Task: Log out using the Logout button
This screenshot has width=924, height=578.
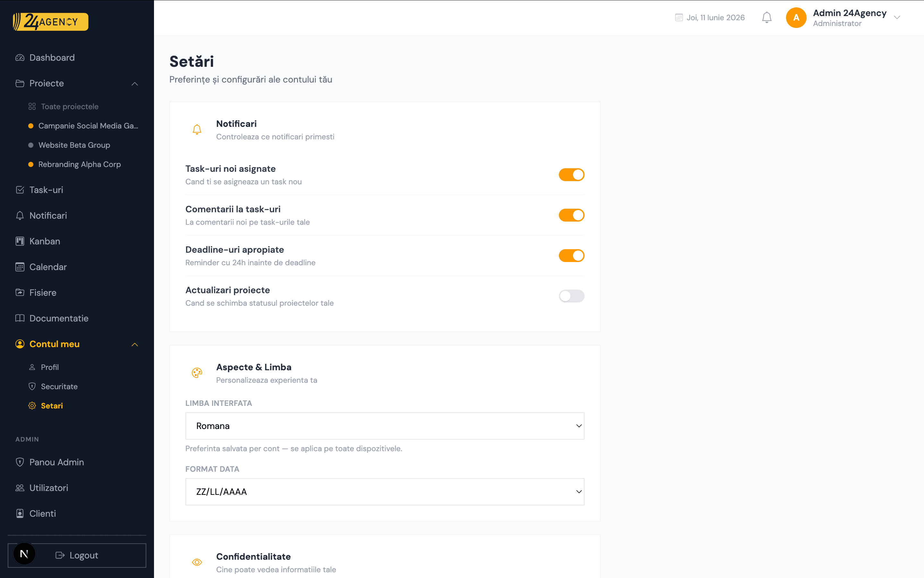Action: (x=77, y=556)
